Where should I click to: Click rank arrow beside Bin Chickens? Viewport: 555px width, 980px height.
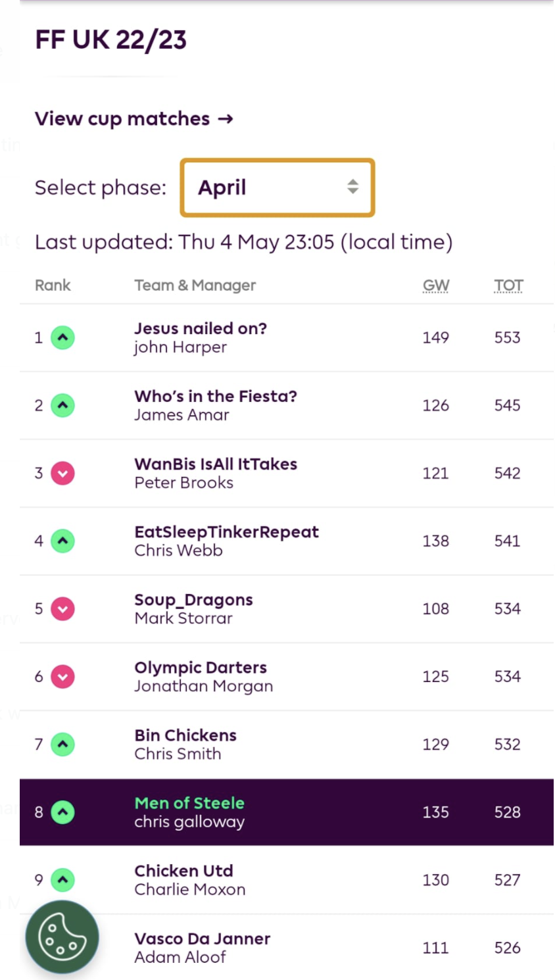point(63,745)
